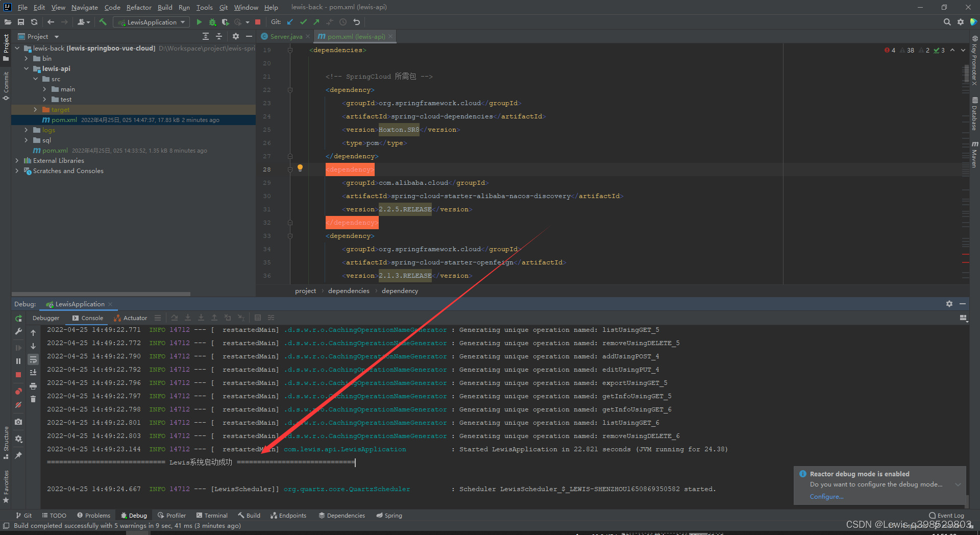Toggle the Database tool window on right
Viewport: 980px width, 535px height.
(974, 114)
